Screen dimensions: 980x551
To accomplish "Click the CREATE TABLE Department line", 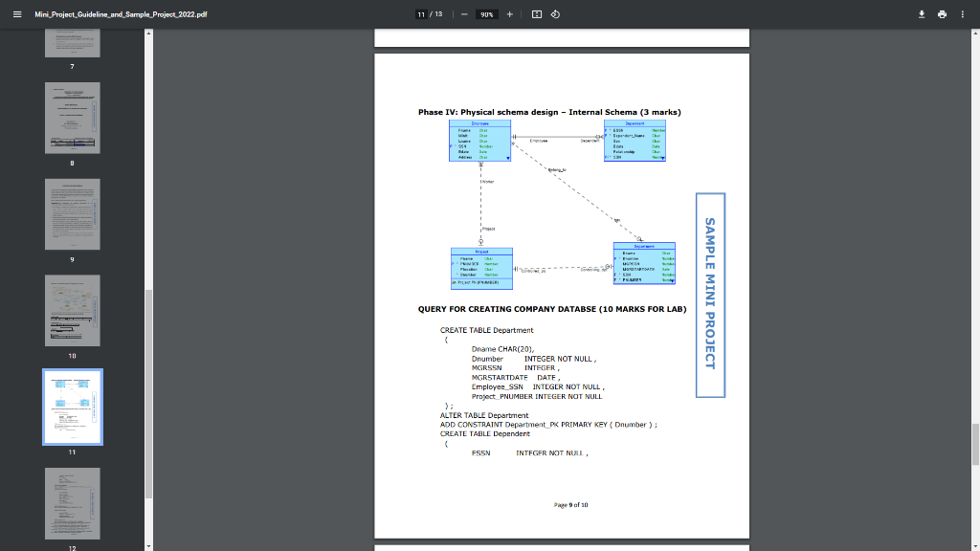I will click(486, 330).
